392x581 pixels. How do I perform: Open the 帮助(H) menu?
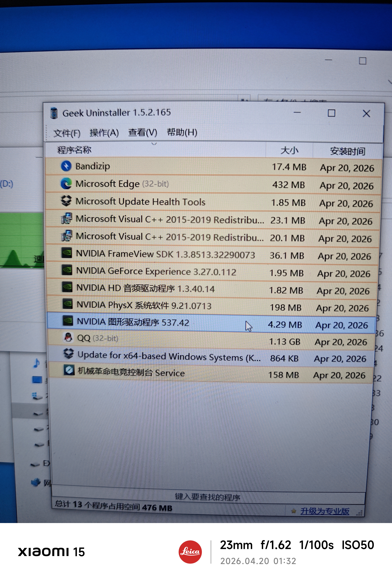click(x=182, y=132)
